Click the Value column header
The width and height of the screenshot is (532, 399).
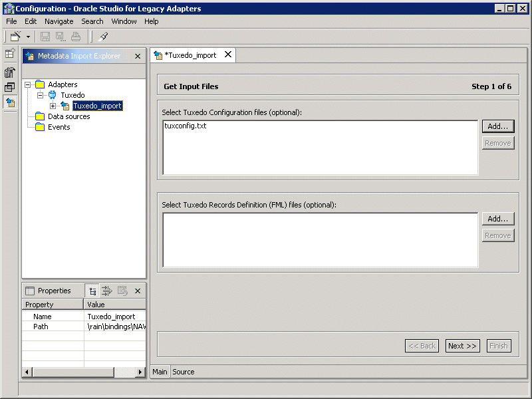(115, 305)
